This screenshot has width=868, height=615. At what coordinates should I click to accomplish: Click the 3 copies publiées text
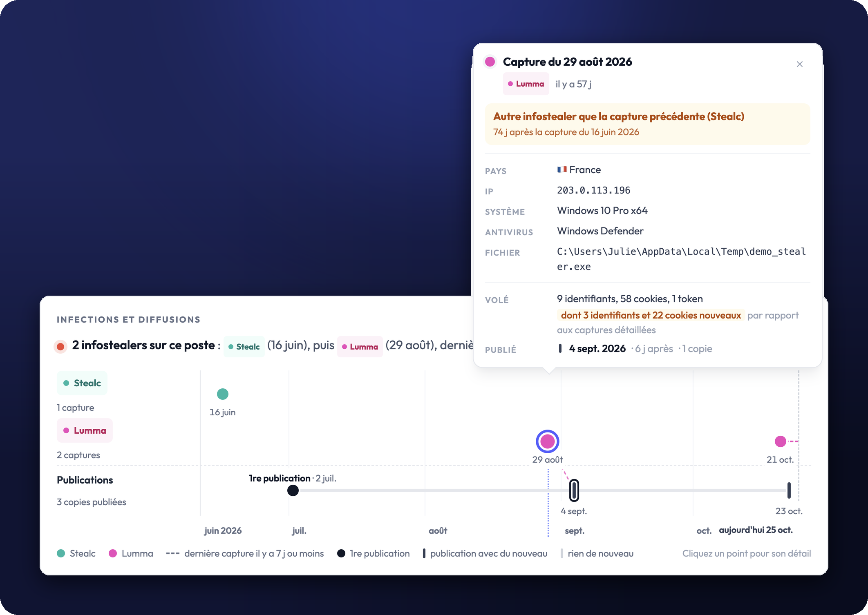(92, 502)
